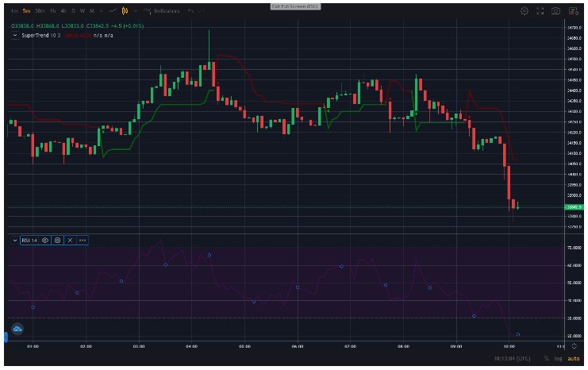Toggle the auto scale option
Image resolution: width=588 pixels, height=370 pixels.
[574, 359]
